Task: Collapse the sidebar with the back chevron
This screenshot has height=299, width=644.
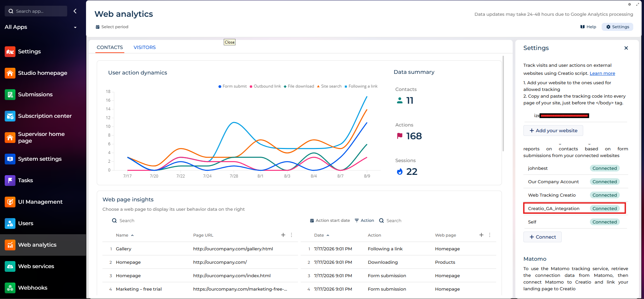Action: (x=75, y=11)
